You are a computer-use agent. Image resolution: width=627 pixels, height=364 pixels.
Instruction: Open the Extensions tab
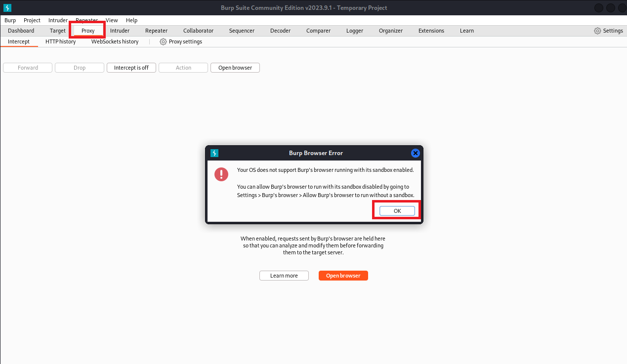(431, 31)
